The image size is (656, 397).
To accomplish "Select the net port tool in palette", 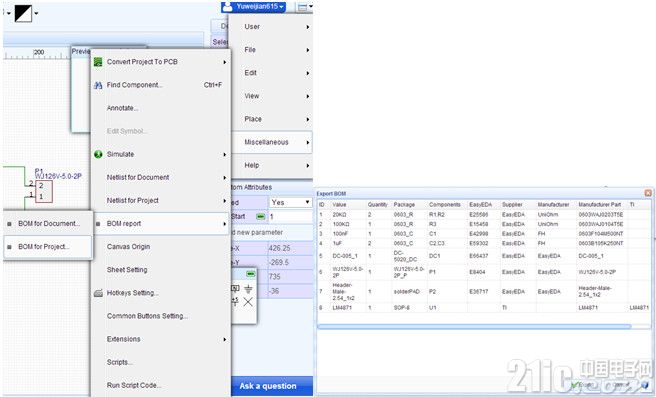I will (235, 289).
